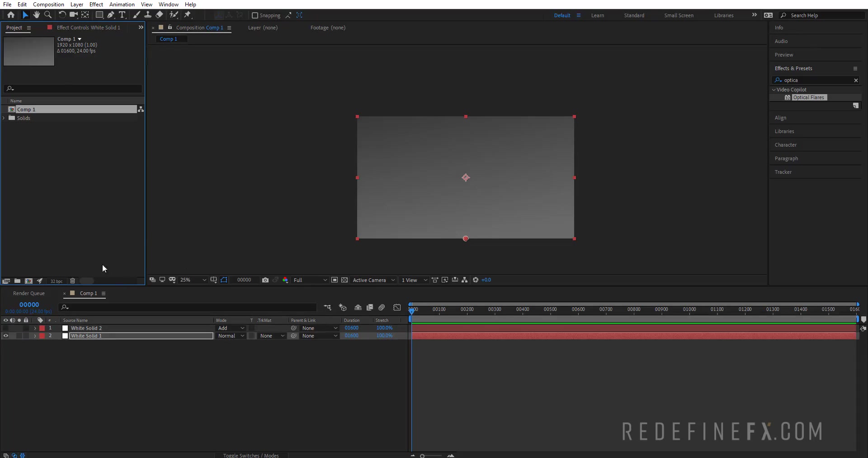Open the channel and color management icon
The image size is (868, 458).
[x=285, y=280]
